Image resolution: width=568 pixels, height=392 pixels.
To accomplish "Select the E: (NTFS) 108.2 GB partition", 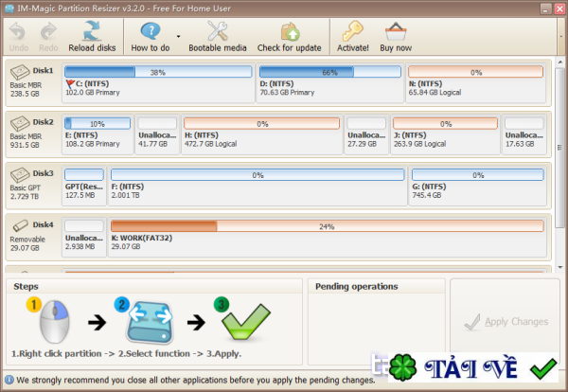I will (98, 134).
